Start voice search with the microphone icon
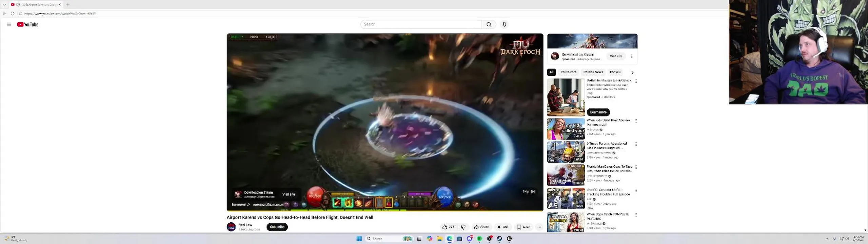The image size is (868, 244). click(x=504, y=24)
